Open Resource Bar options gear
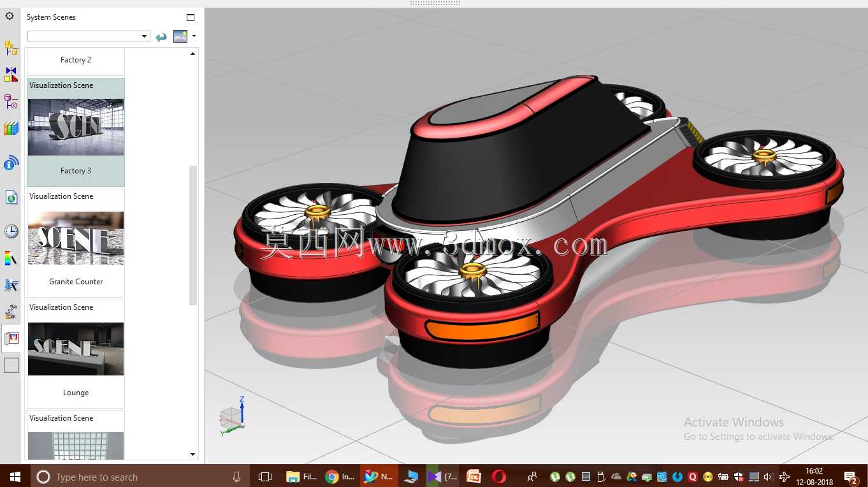This screenshot has width=868, height=487. [x=10, y=16]
